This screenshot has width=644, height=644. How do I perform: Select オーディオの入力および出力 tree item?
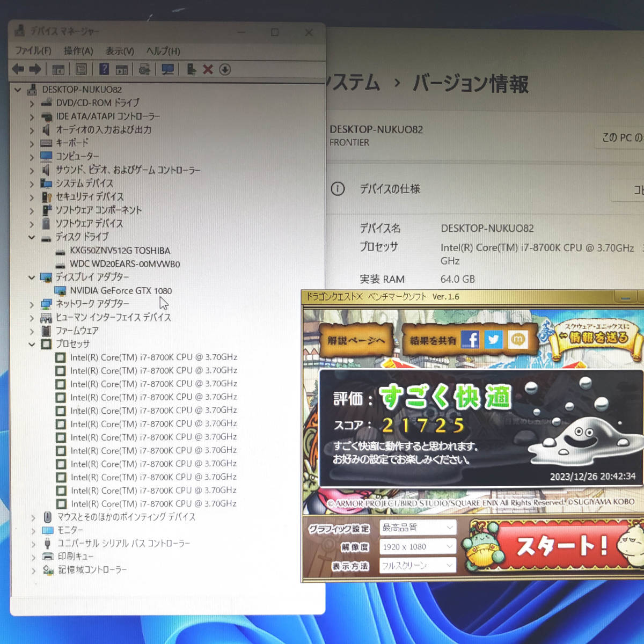[104, 129]
